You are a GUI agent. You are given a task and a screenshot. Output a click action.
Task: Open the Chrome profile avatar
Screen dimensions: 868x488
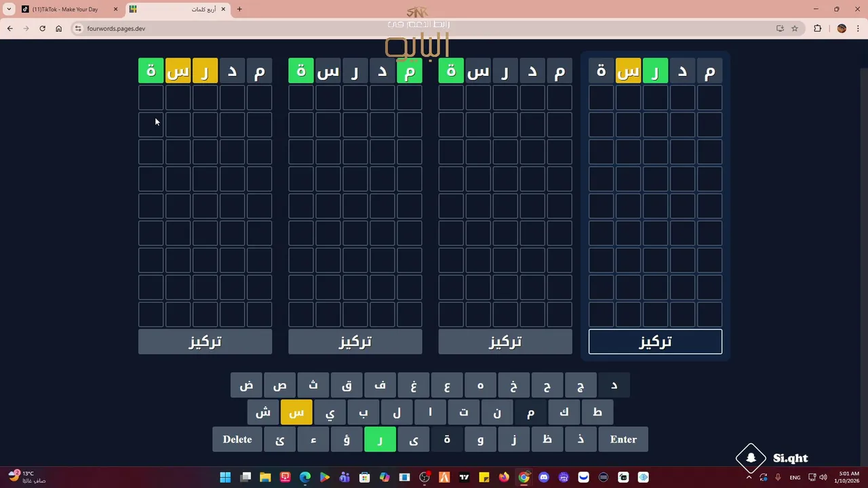click(x=842, y=28)
